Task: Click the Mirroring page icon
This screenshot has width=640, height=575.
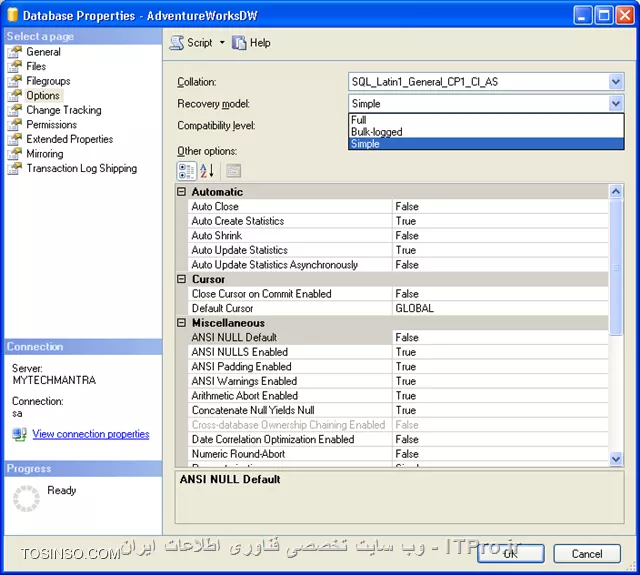Action: 15,154
